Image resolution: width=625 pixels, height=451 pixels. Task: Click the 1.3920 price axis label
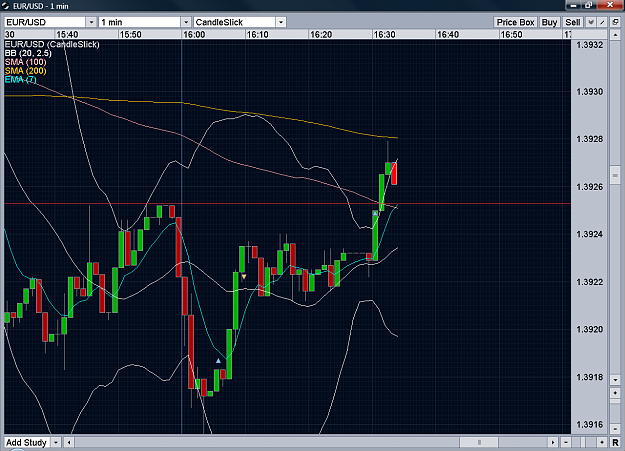point(590,329)
